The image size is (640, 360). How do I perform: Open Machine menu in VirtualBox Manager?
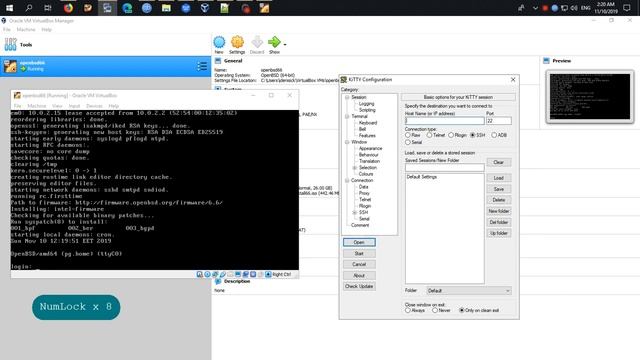[26, 30]
